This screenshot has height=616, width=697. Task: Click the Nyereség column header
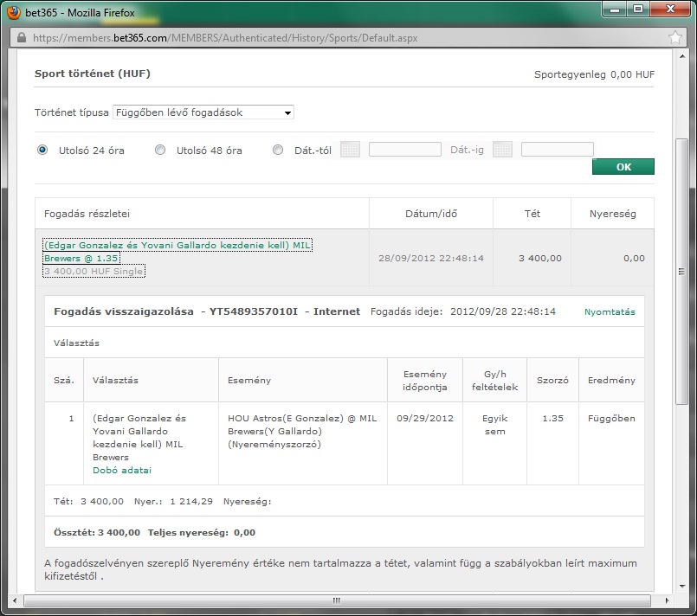[x=612, y=214]
